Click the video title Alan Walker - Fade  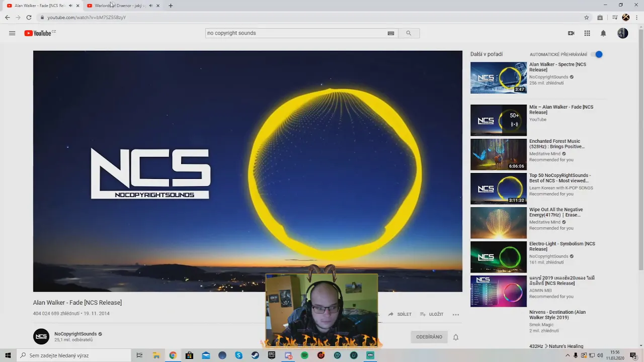tap(77, 303)
